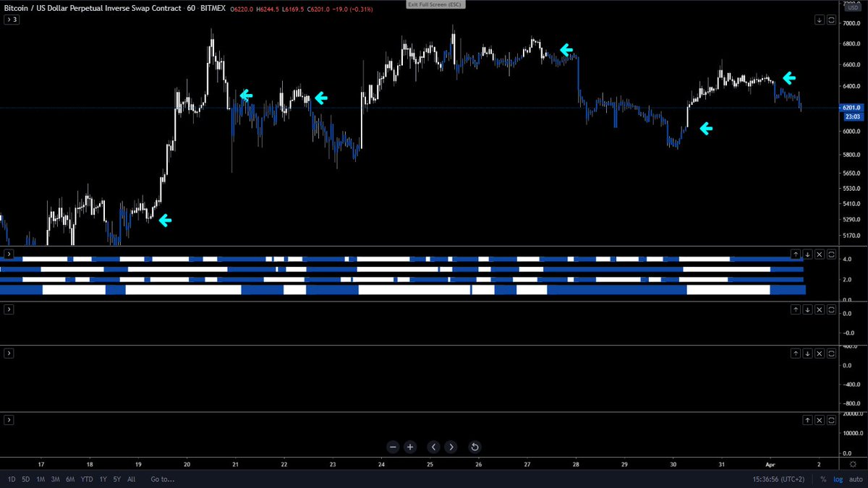Maximize the third pane

coord(830,309)
